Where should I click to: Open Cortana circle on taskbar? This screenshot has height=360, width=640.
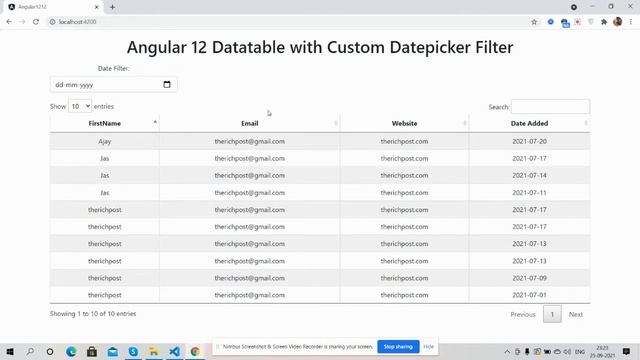50,351
